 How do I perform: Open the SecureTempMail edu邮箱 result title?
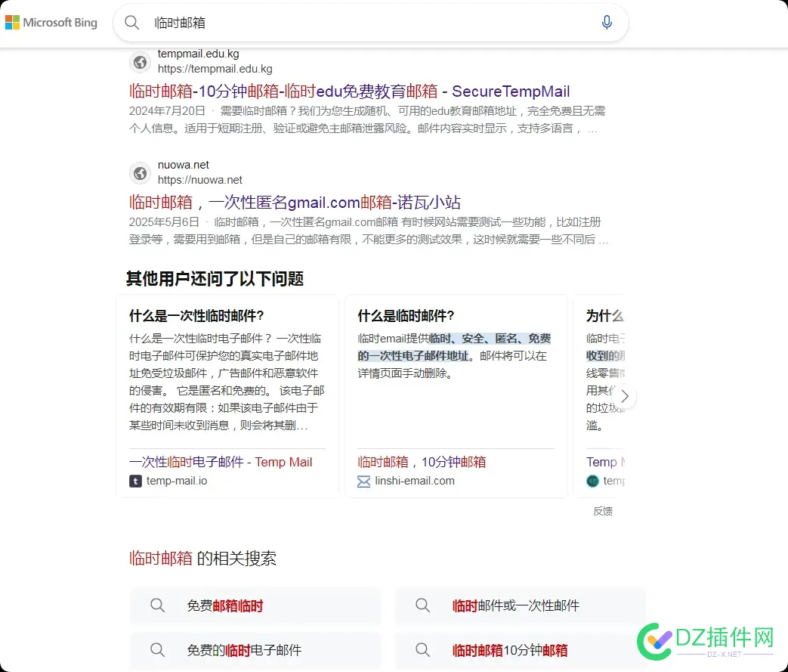tap(349, 91)
